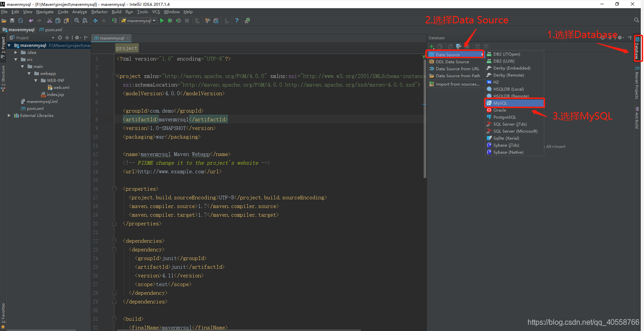
Task: Collapse the mavenmysql root tree node
Action: [x=9, y=45]
